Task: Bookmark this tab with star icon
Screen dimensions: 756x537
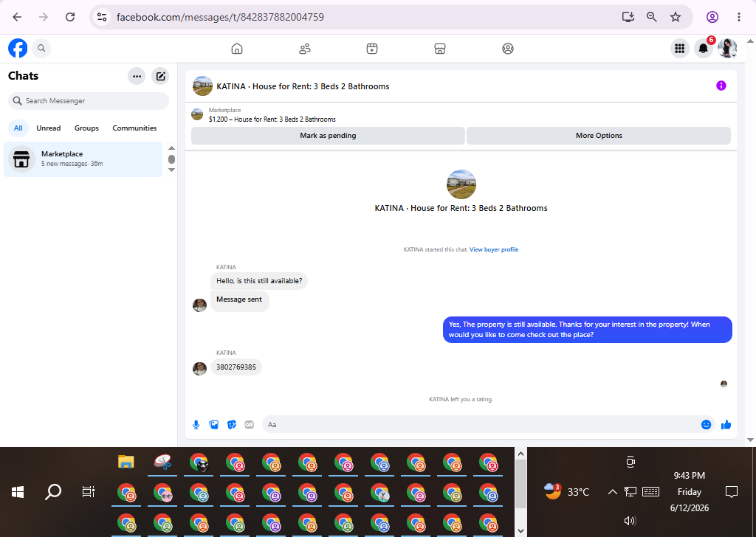Action: pos(676,18)
